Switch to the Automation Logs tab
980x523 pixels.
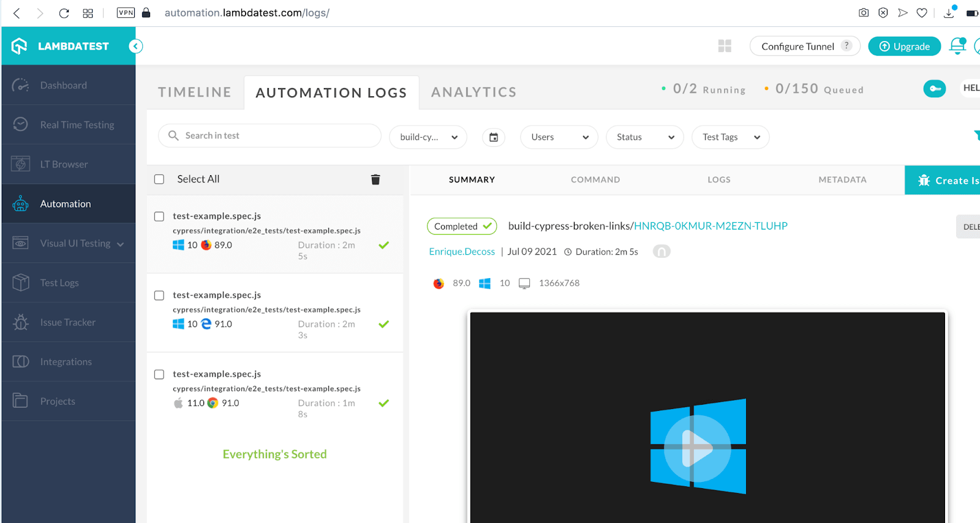click(331, 92)
